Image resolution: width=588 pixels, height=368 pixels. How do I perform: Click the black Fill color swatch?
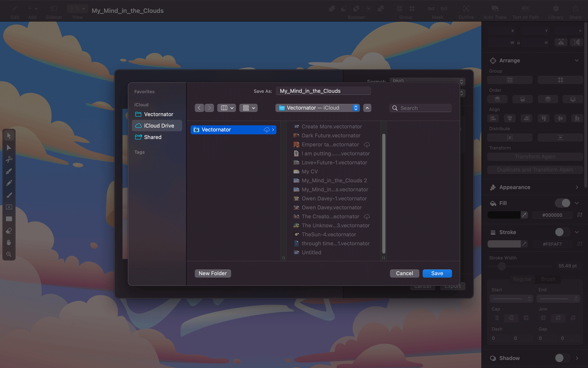504,215
